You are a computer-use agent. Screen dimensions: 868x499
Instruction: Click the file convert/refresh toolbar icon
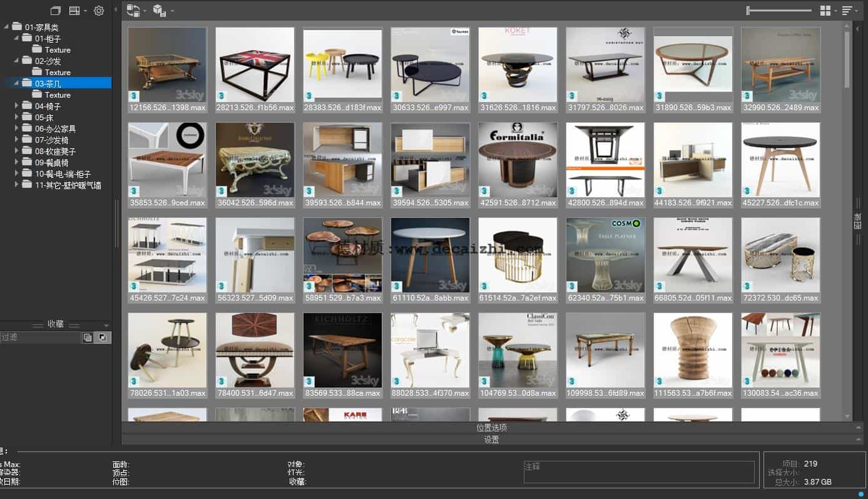coord(133,11)
